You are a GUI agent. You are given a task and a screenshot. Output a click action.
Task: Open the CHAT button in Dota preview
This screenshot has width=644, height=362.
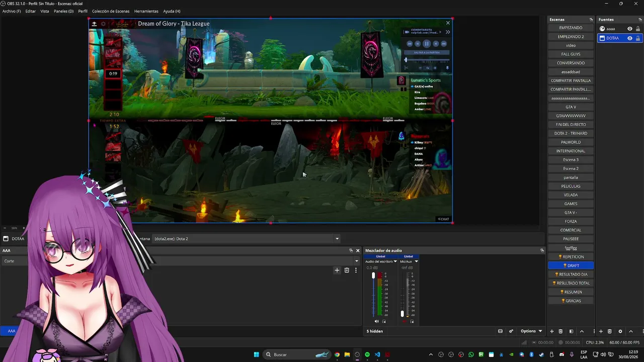(443, 219)
